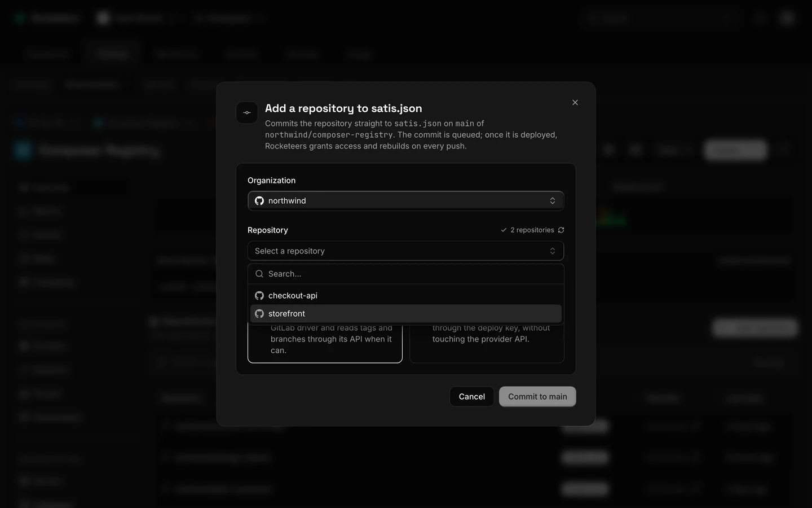Click the magnifier icon in the Search box
This screenshot has width=812, height=508.
pyautogui.click(x=259, y=274)
